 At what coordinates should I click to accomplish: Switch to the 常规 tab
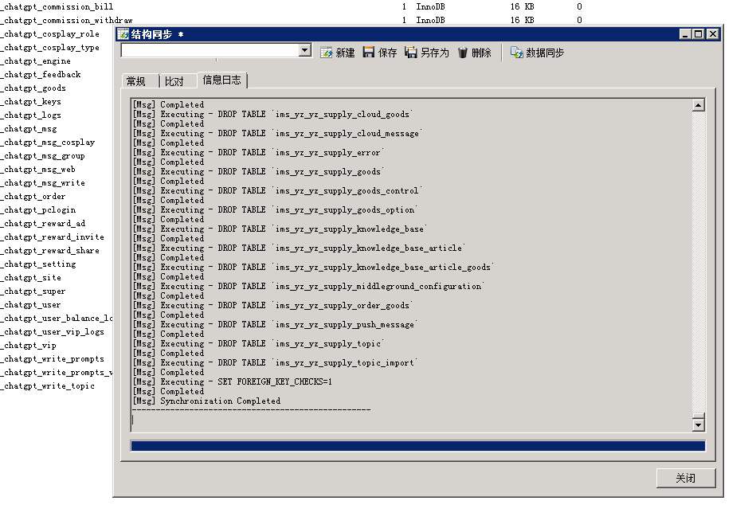(136, 81)
